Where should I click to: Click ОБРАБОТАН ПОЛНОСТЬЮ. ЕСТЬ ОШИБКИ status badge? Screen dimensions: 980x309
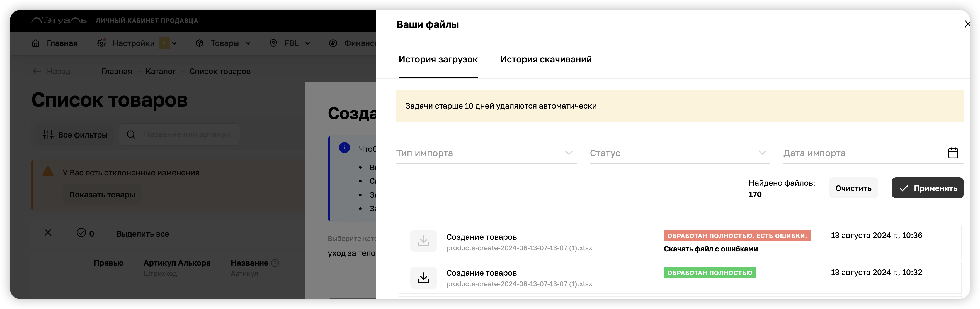click(x=737, y=236)
